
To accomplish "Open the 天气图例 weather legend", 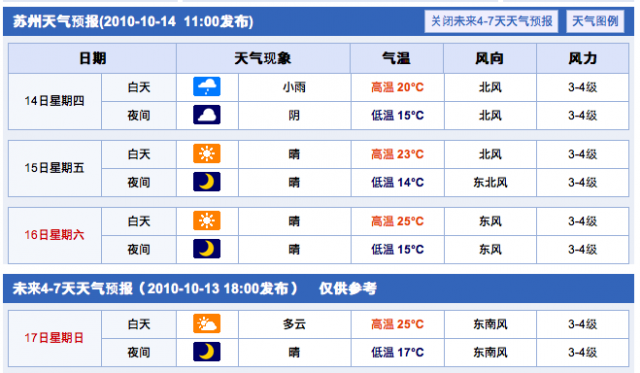I will 595,21.
